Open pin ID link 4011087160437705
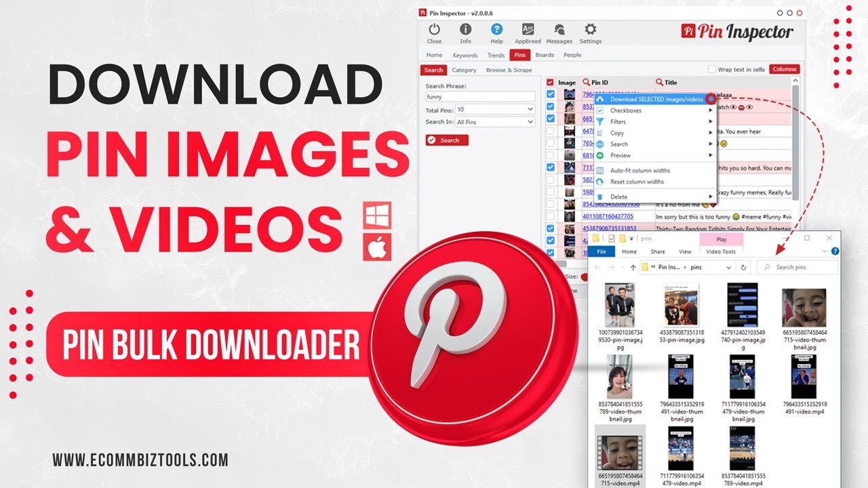Screen dimensions: 868x488 click(x=610, y=216)
